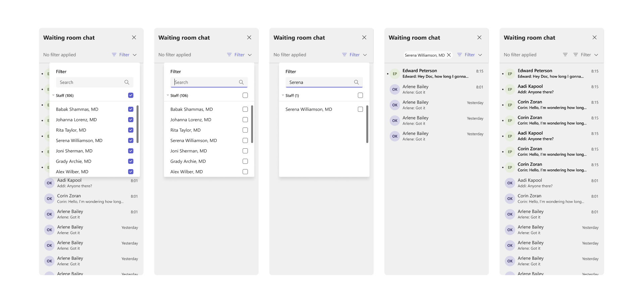Image resolution: width=644 pixels, height=303 pixels.
Task: Close the panel searching for 'Serena'
Action: (364, 38)
